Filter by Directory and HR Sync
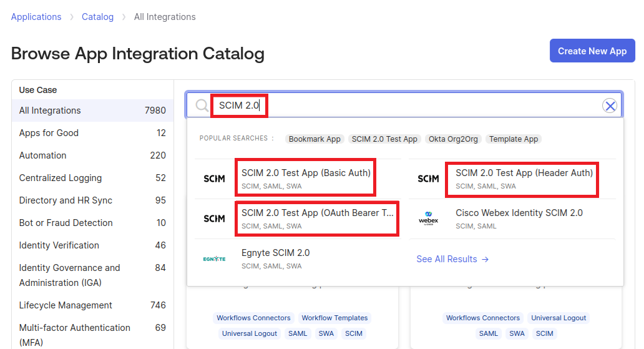The height and width of the screenshot is (349, 644). click(x=66, y=200)
